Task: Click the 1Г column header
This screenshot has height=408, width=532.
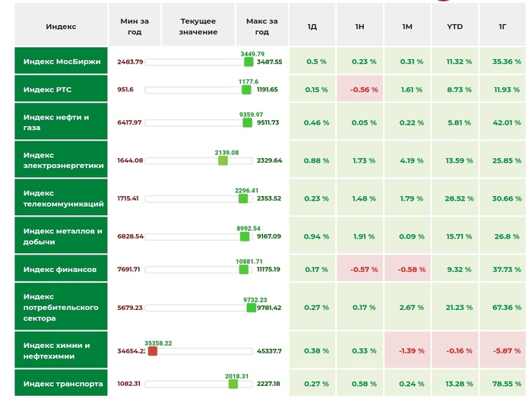Action: pyautogui.click(x=502, y=27)
